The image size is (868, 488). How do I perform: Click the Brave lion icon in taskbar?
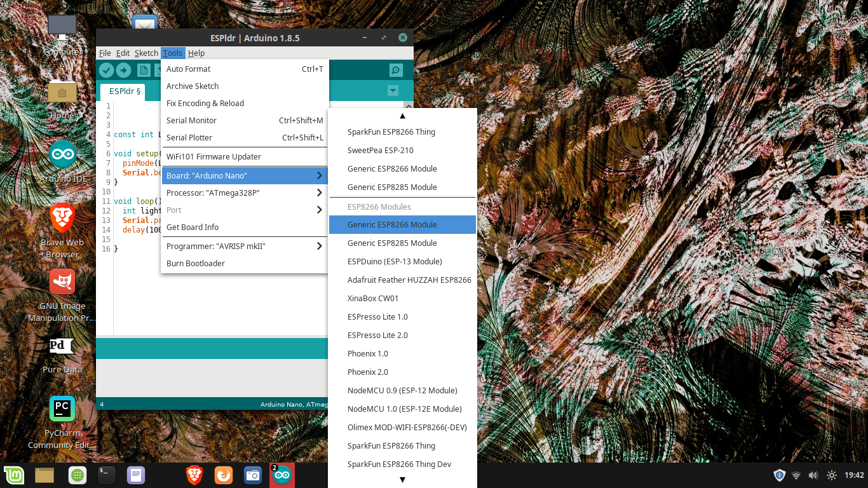[x=194, y=475]
